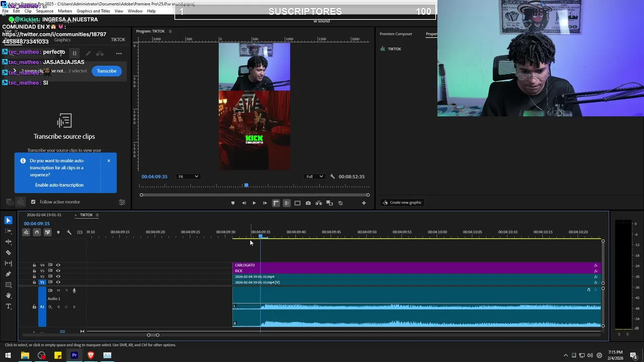The width and height of the screenshot is (644, 362).
Task: Select the Slip tool
Action: click(8, 263)
